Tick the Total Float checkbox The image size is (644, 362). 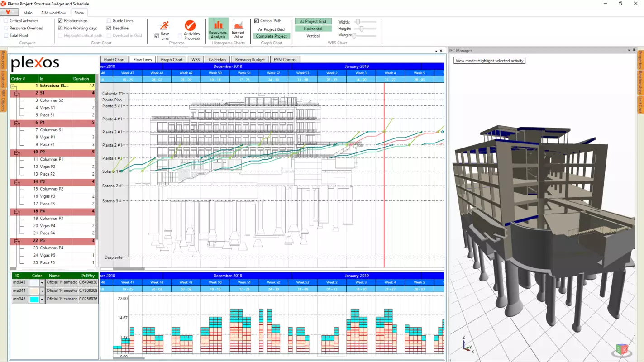(x=6, y=35)
